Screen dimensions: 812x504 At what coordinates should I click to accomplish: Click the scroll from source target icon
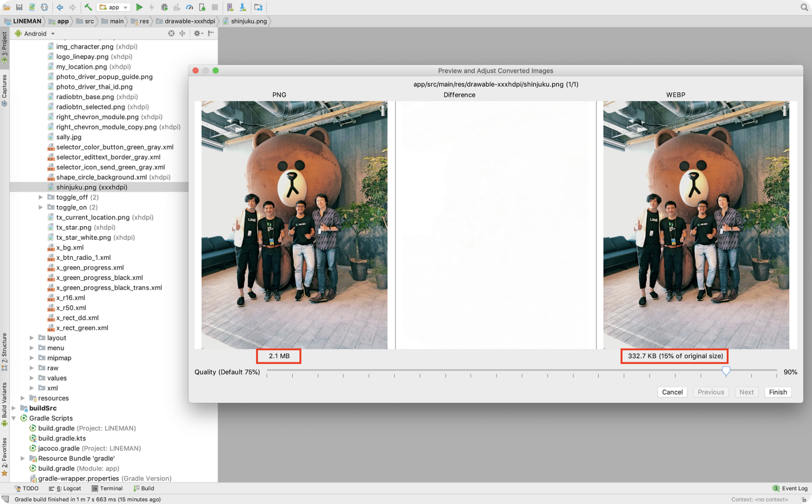tap(172, 33)
